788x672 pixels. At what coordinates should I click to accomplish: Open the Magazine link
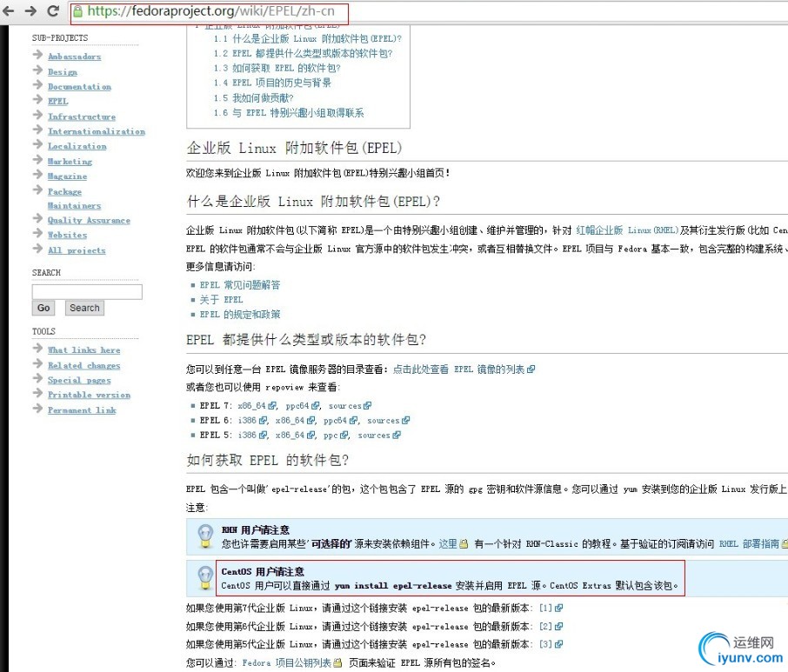point(67,176)
